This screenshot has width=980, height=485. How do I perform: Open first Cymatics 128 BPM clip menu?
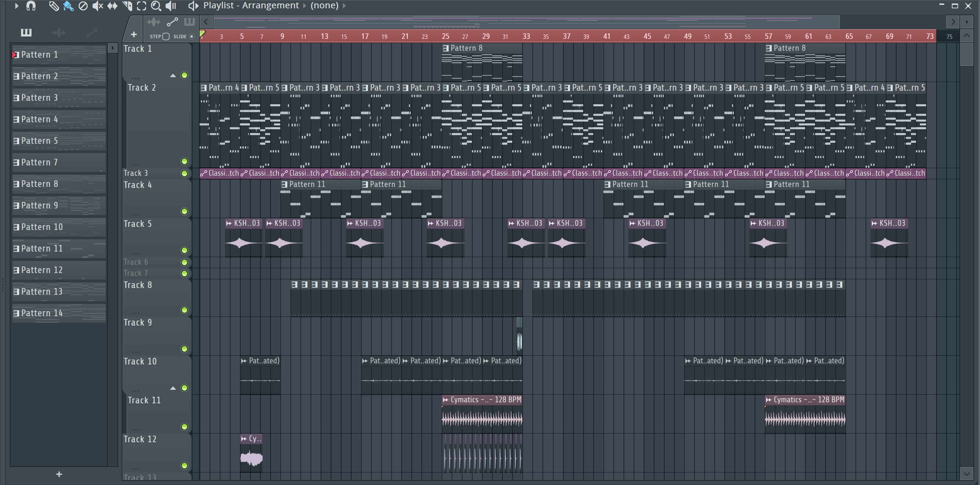tap(446, 400)
